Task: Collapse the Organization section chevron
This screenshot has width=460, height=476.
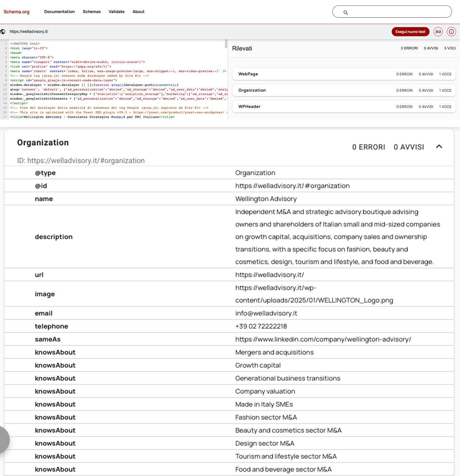Action: [439, 147]
